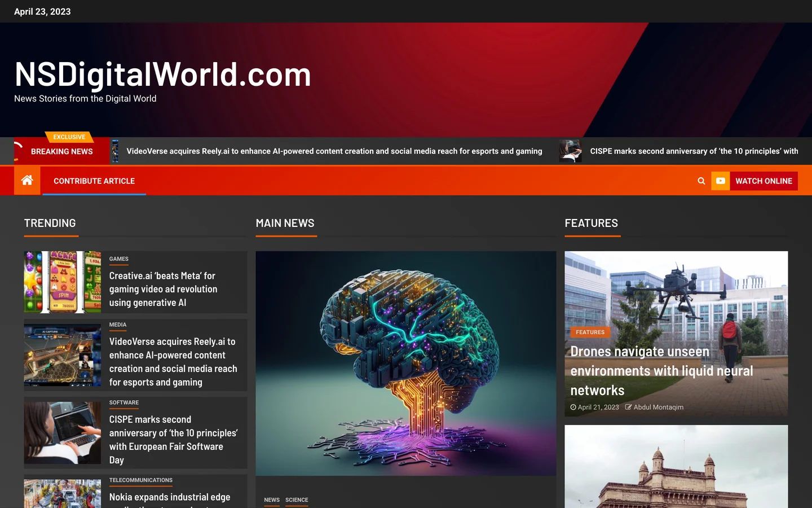
Task: Open the Media category tag
Action: [118, 325]
